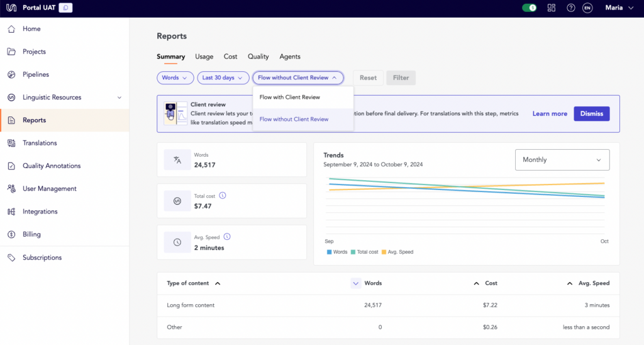Click the Other content row
The height and width of the screenshot is (345, 644).
(388, 328)
